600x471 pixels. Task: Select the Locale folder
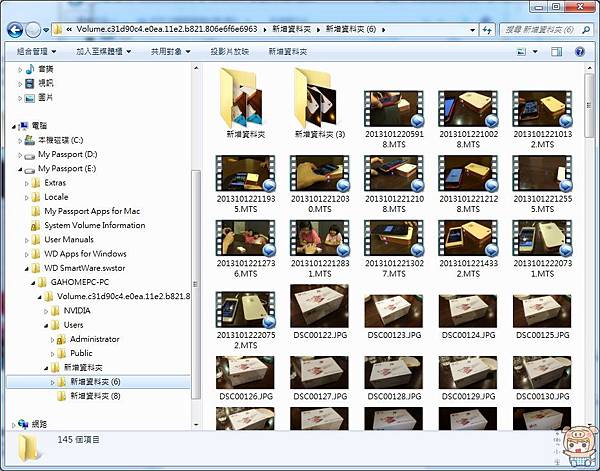[x=50, y=197]
